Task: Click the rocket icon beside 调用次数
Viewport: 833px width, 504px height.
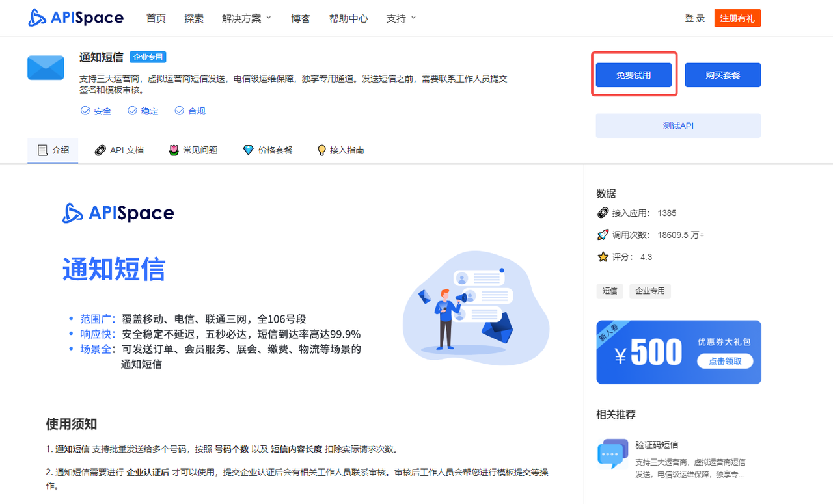Action: tap(601, 235)
